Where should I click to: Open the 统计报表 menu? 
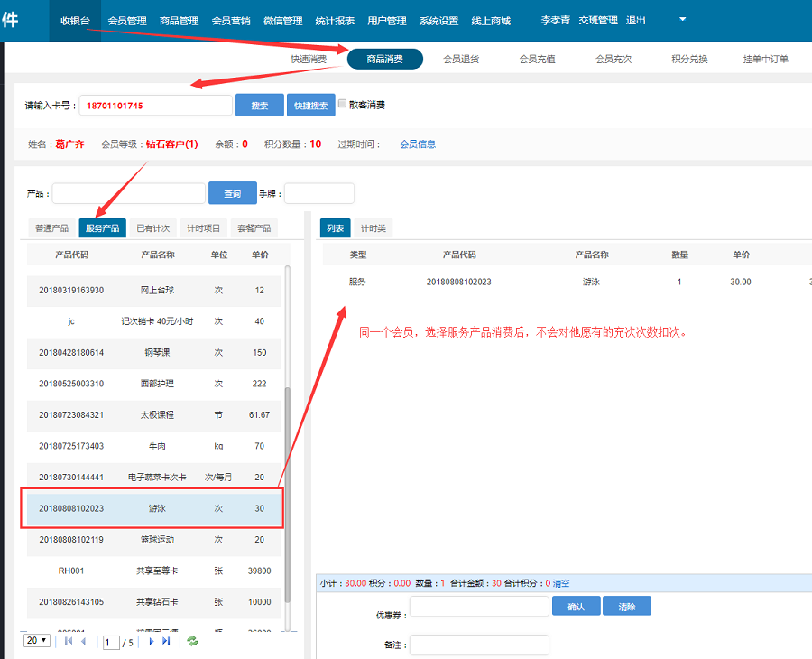334,19
